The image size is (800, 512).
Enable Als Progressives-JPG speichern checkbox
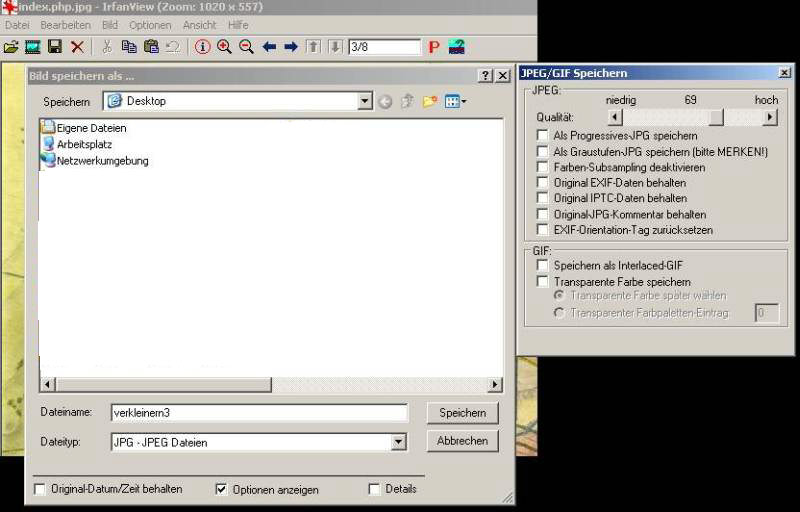pyautogui.click(x=543, y=135)
